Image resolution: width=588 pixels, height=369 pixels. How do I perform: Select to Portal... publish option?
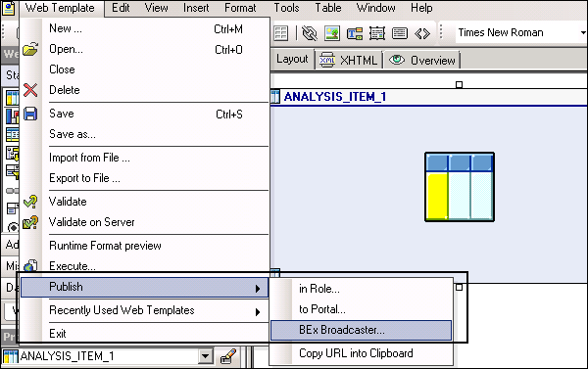click(x=361, y=309)
